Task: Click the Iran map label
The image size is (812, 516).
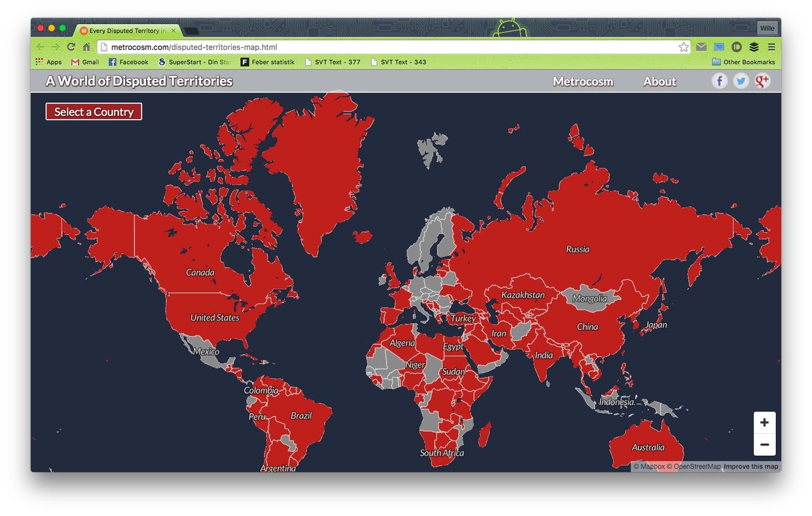Action: click(x=499, y=333)
